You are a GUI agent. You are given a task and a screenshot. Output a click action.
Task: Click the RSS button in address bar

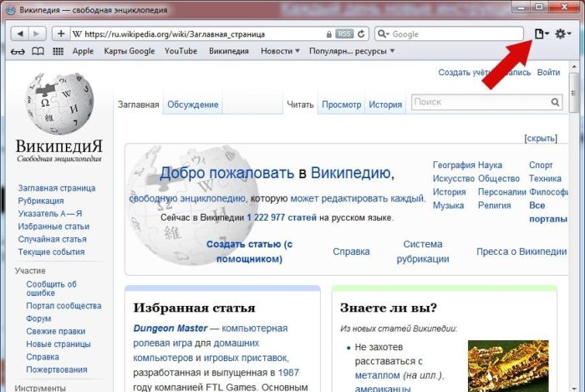click(344, 34)
